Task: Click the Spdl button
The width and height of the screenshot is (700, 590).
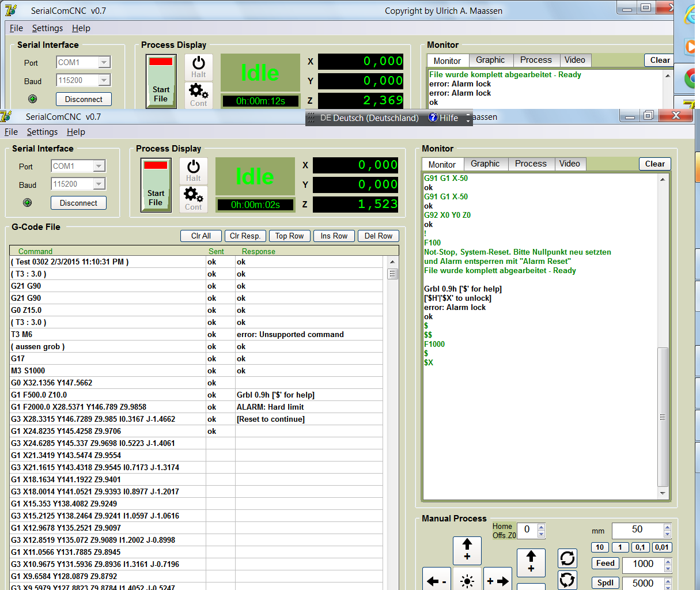Action: tap(606, 583)
